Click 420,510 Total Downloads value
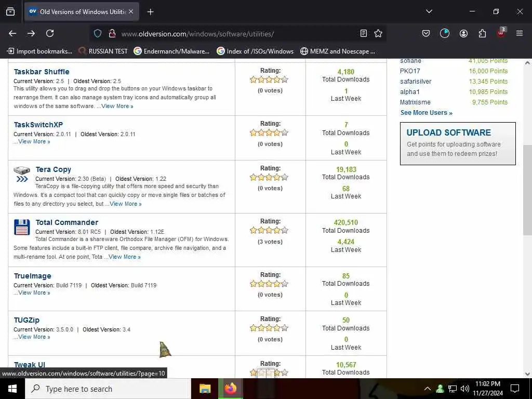The height and width of the screenshot is (399, 532). (345, 222)
